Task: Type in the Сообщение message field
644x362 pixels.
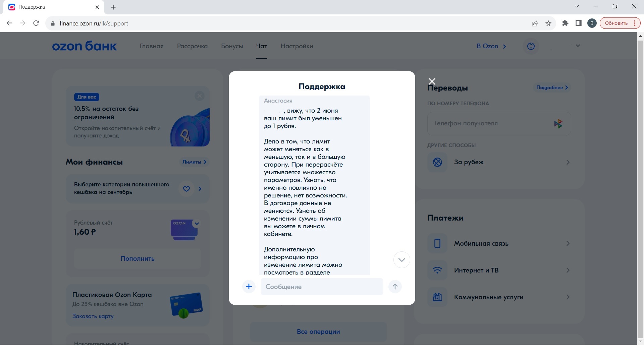Action: [x=322, y=287]
